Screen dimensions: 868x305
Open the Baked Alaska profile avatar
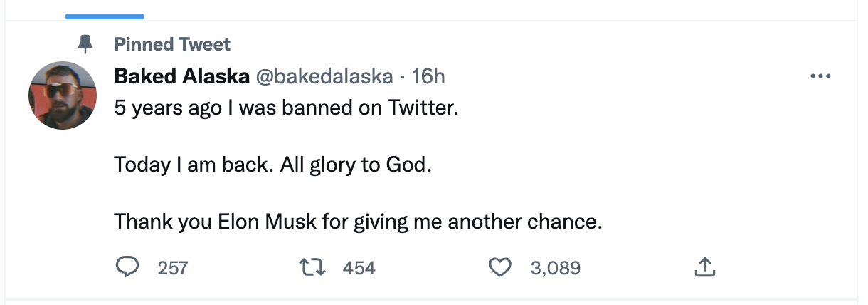[63, 95]
